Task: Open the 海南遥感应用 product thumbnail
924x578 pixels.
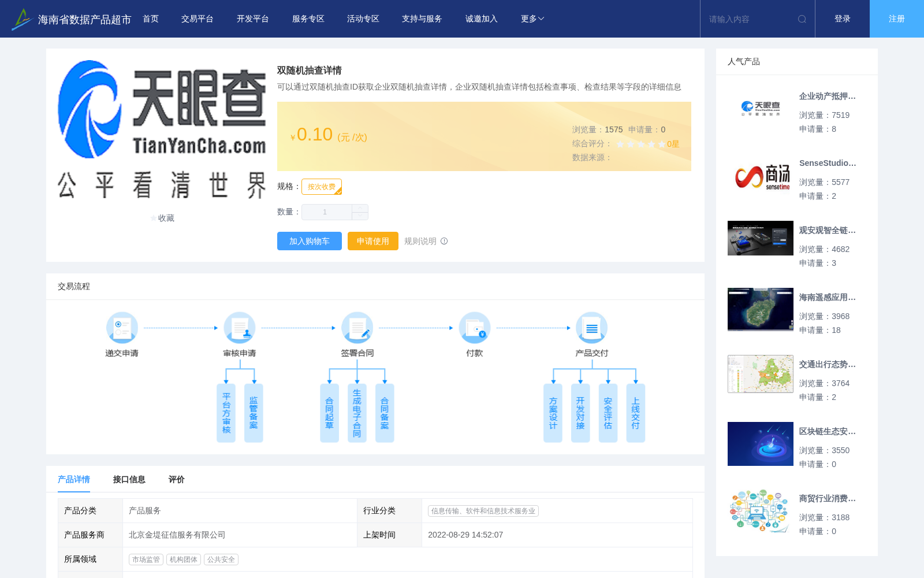Action: click(761, 310)
